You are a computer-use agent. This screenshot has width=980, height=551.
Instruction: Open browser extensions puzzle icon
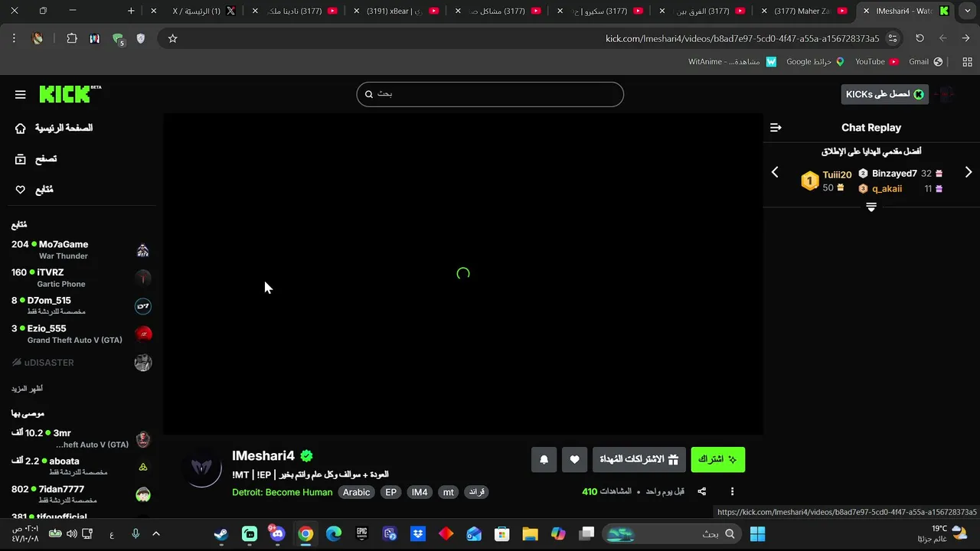click(72, 38)
